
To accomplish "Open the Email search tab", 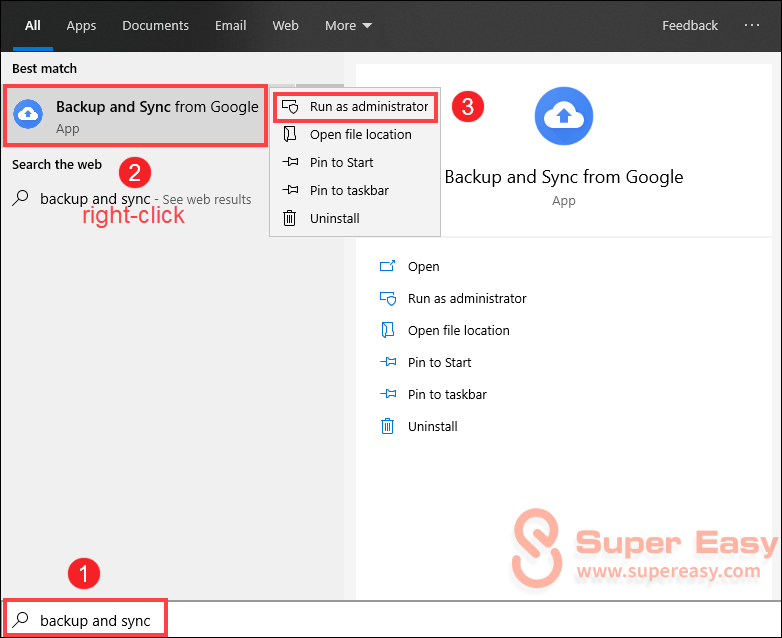I will point(230,25).
